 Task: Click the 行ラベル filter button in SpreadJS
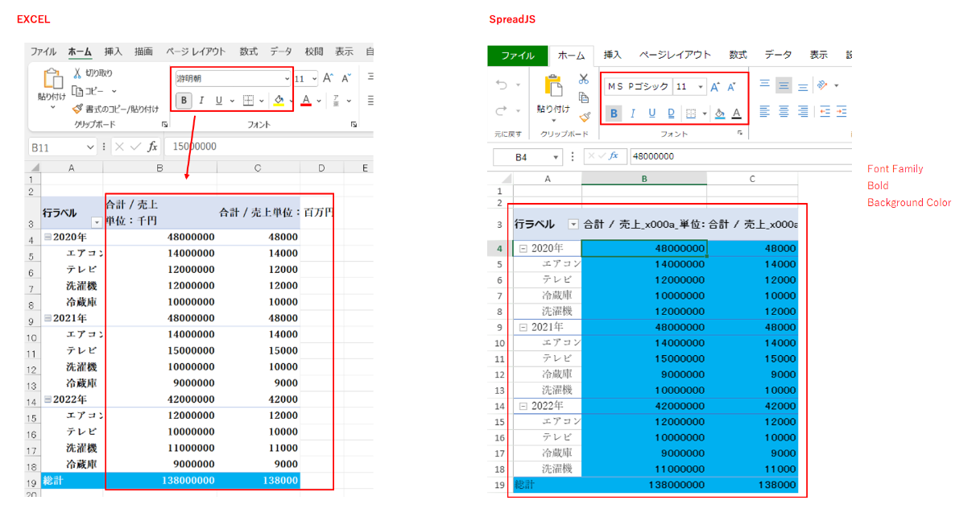[x=573, y=225]
